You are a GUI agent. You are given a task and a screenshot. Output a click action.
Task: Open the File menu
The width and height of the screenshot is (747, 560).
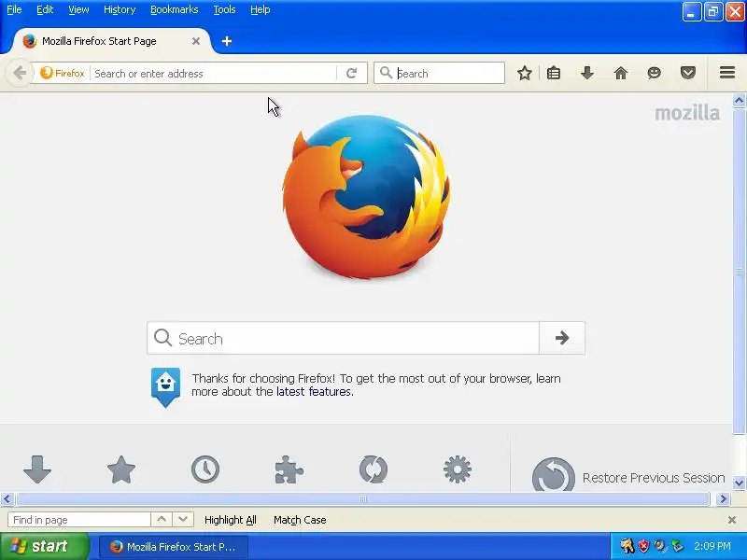coord(14,9)
